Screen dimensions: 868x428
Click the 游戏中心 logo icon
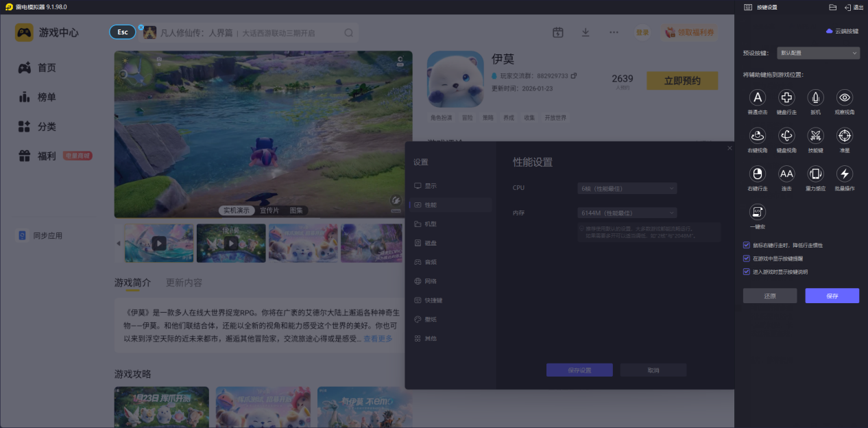(25, 32)
